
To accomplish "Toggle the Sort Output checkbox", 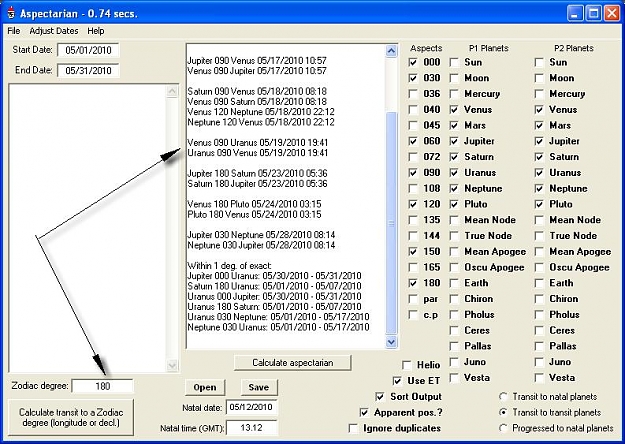I will coord(380,397).
